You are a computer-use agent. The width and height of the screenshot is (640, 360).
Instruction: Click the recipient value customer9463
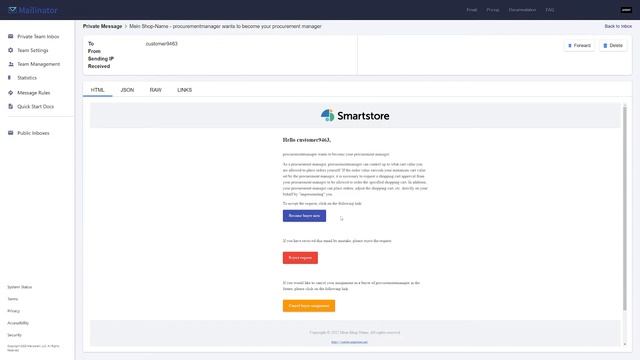[162, 44]
